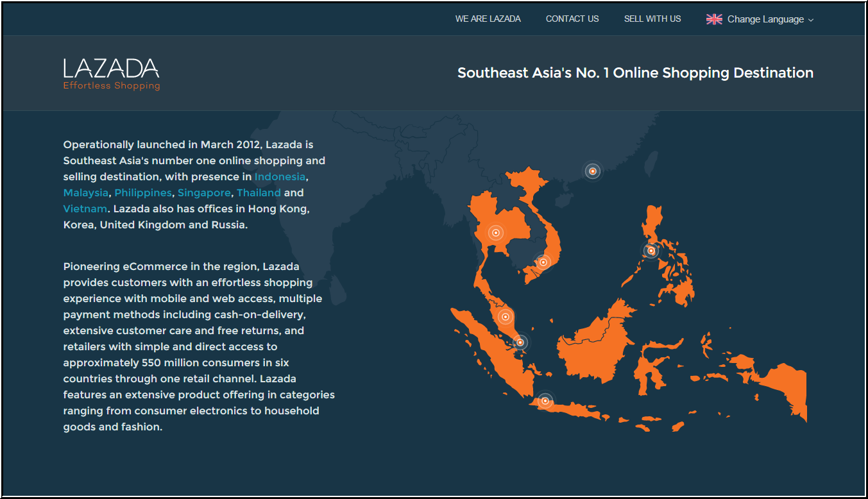Open the SELL WITH US menu item
The height and width of the screenshot is (499, 868).
652,19
